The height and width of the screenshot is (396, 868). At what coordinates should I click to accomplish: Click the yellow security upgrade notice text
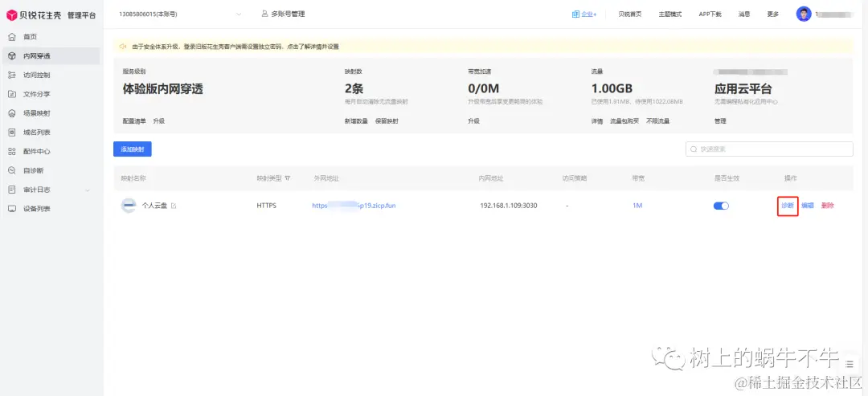(235, 47)
